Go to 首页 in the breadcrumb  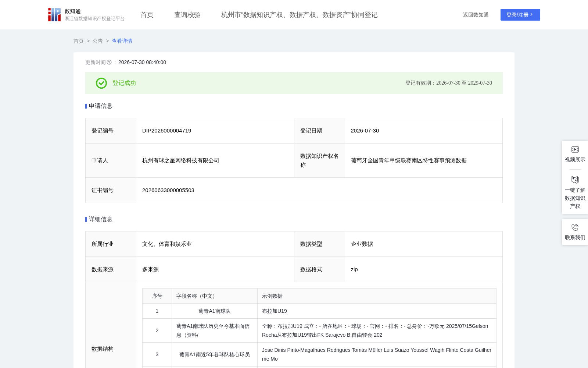click(x=79, y=41)
